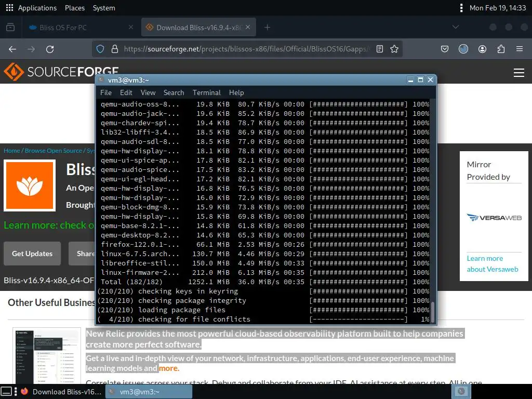Click the qemu-desktop-8.2 download line
Viewport: 532px width, 399px height.
264,235
